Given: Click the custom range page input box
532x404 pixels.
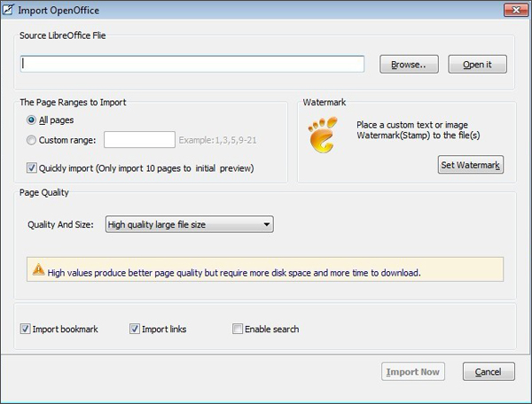Looking at the screenshot, I should click(139, 140).
